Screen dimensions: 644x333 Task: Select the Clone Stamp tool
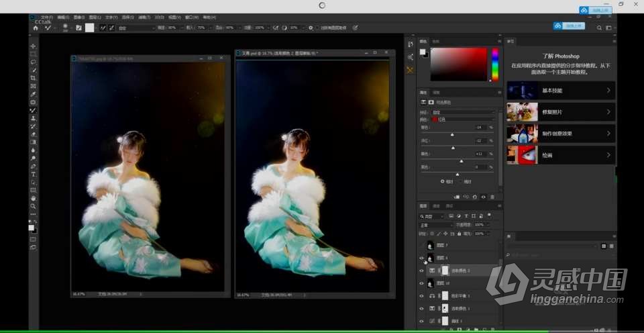[34, 118]
